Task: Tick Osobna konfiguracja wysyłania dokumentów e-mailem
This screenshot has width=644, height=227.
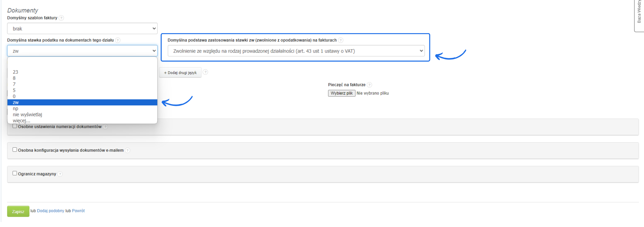Action: 15,150
